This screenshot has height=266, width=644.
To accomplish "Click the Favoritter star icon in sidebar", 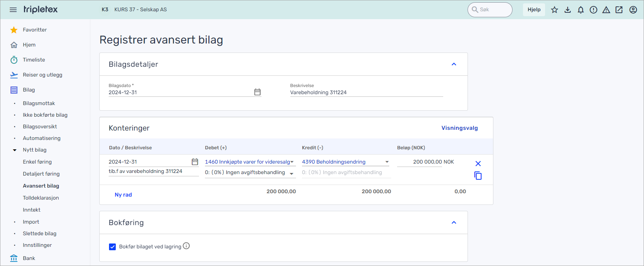I will 14,30.
